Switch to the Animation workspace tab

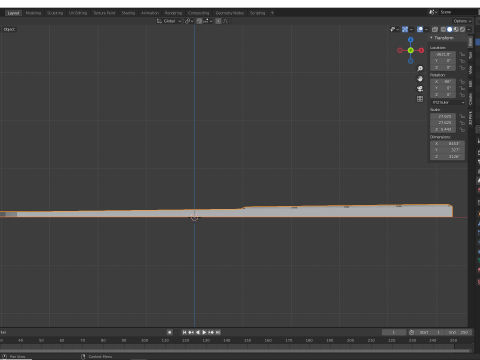[x=150, y=13]
